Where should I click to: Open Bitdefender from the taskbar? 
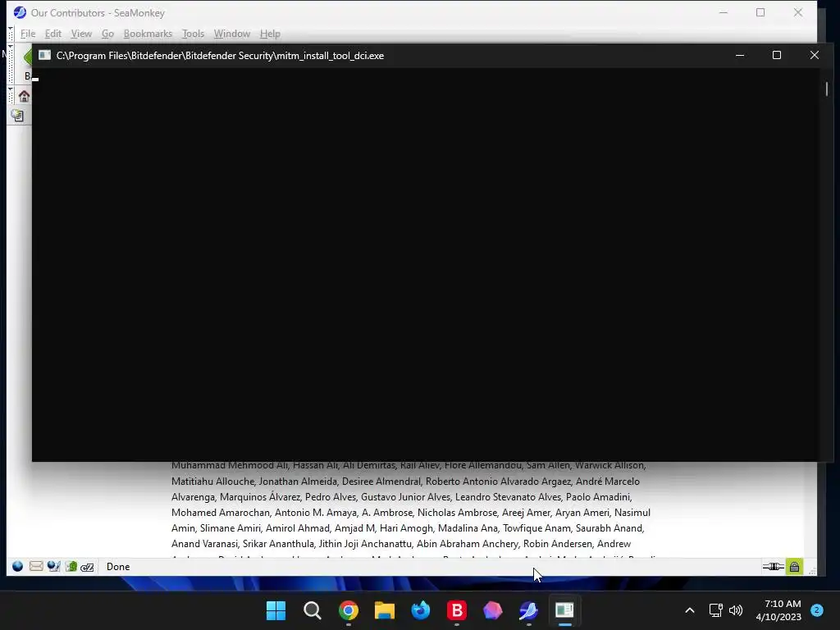click(x=456, y=610)
